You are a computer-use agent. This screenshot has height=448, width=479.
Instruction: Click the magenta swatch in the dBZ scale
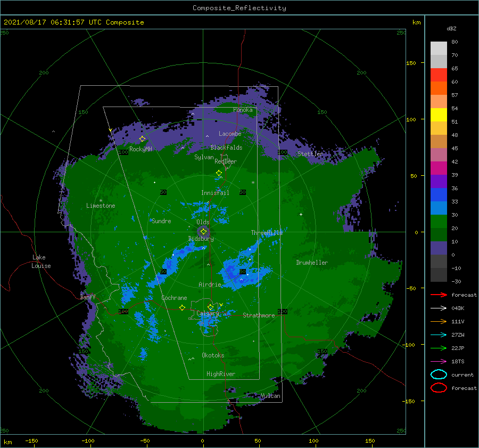[439, 168]
